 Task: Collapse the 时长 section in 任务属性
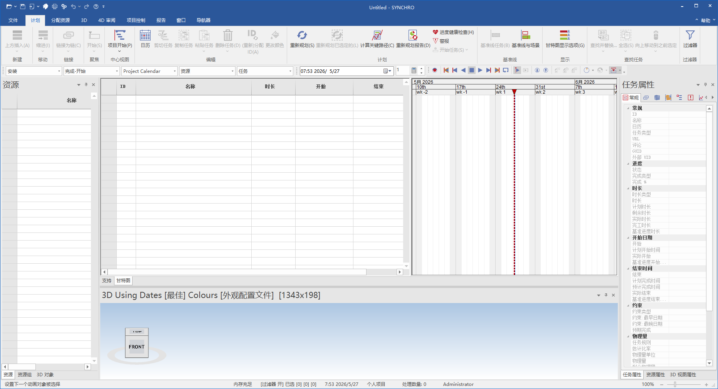pos(628,188)
